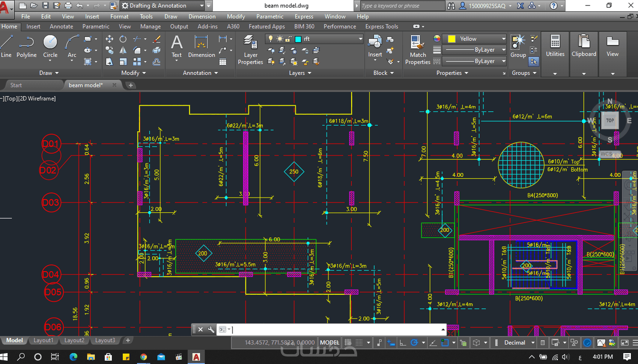
Task: Click the new drawing tab plus button
Action: pos(131,85)
